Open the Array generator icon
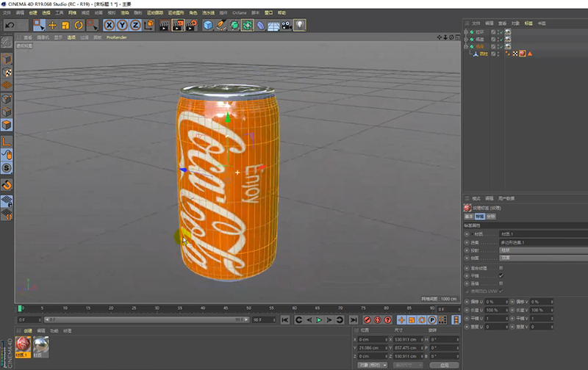This screenshot has height=370, width=588. (248, 25)
